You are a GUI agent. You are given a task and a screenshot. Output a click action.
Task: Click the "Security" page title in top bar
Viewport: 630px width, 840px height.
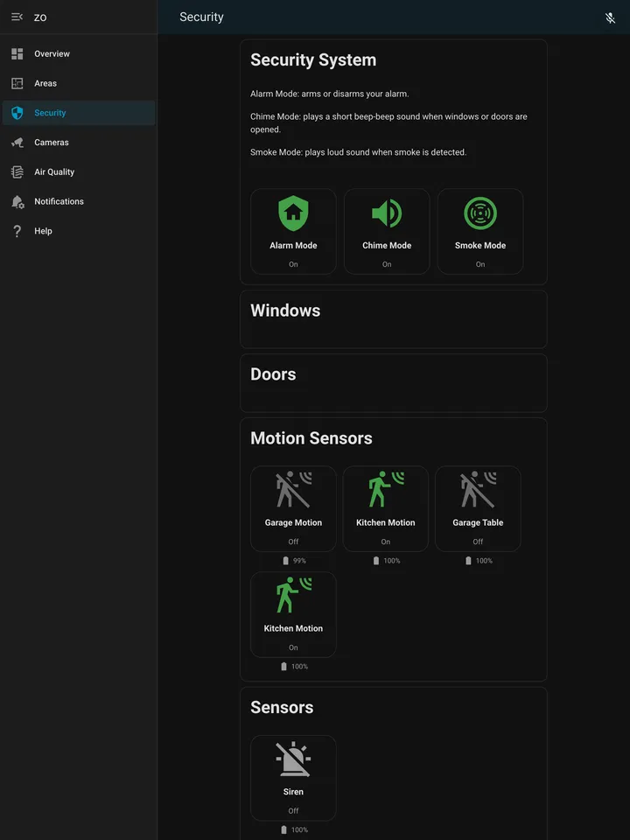click(201, 17)
